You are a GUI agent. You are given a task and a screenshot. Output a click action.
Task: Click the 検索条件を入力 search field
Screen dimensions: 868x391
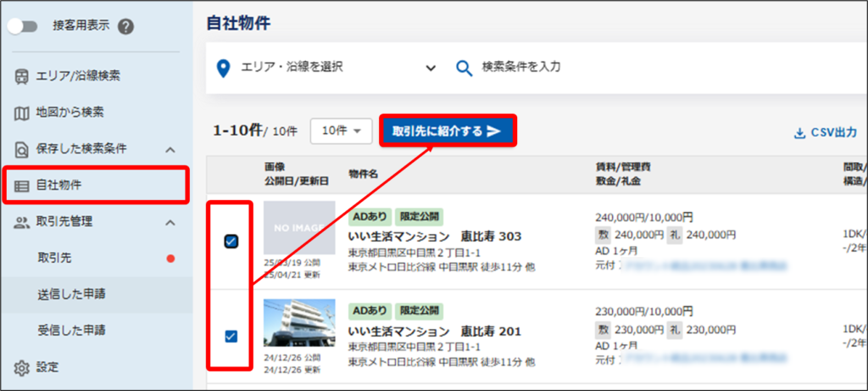(593, 67)
